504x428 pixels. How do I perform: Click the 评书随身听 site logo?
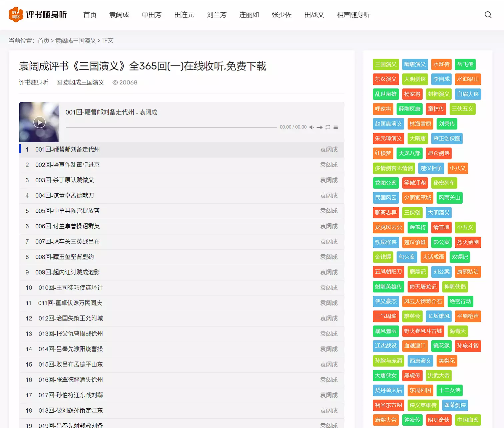click(x=38, y=15)
